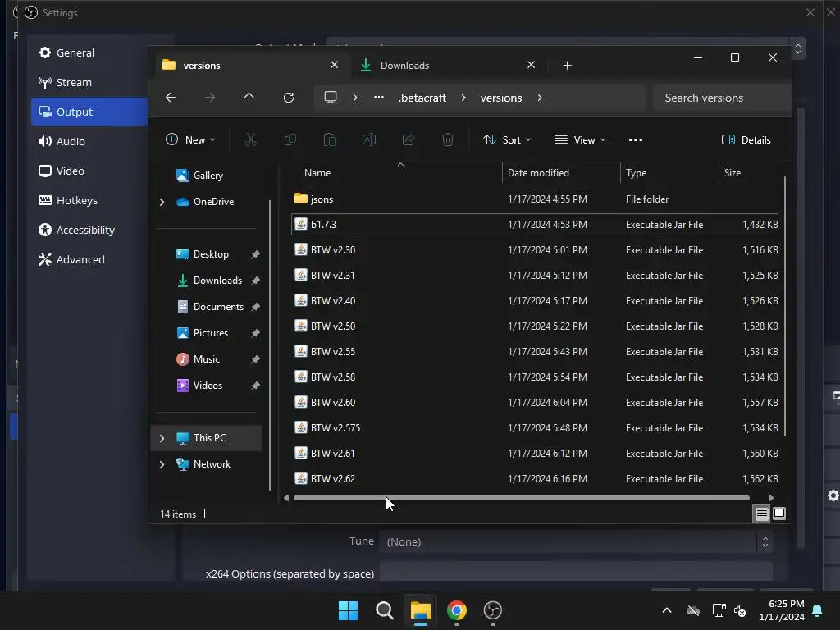Click the Share icon in Explorer toolbar
This screenshot has width=840, height=630.
pyautogui.click(x=409, y=139)
